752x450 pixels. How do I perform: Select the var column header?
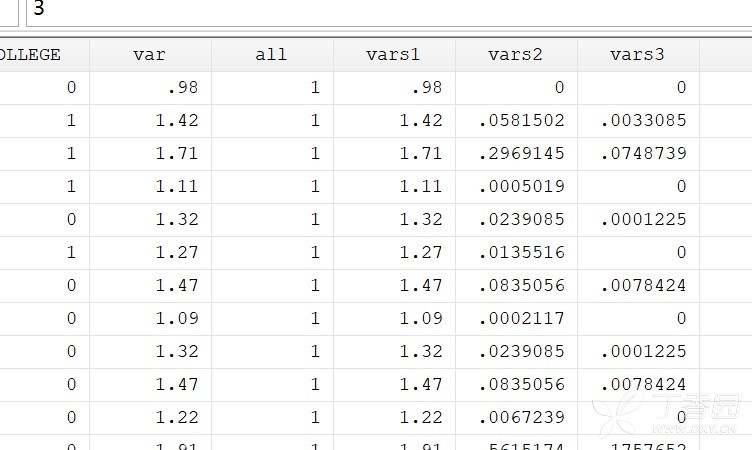(x=150, y=55)
